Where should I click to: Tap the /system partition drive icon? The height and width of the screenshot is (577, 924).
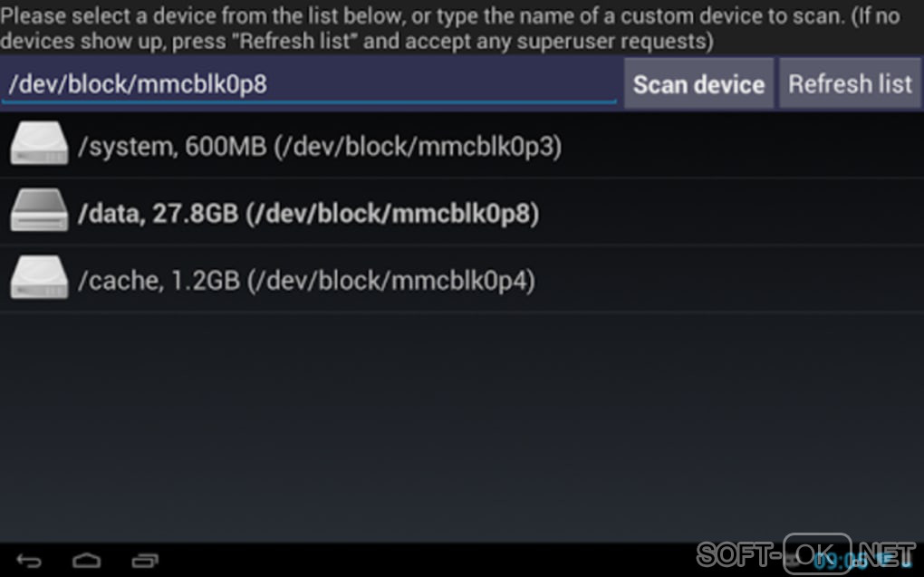pos(39,145)
